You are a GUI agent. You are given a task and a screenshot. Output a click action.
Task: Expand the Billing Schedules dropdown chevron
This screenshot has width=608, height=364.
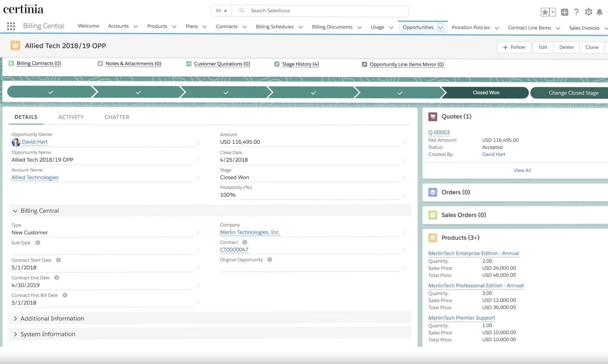pyautogui.click(x=301, y=27)
